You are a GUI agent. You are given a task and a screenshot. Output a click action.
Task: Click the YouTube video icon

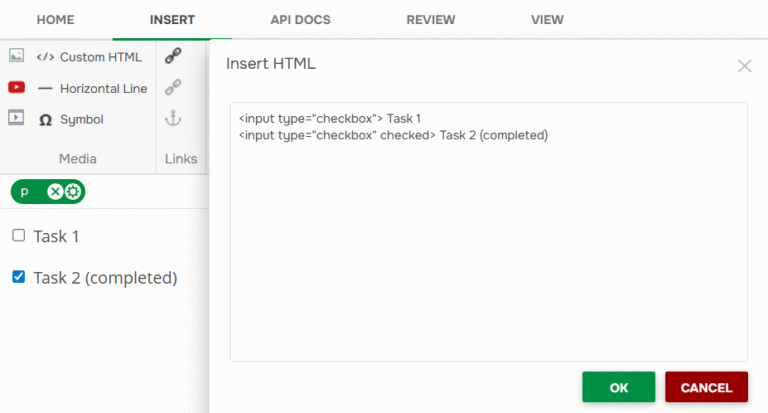tap(16, 87)
